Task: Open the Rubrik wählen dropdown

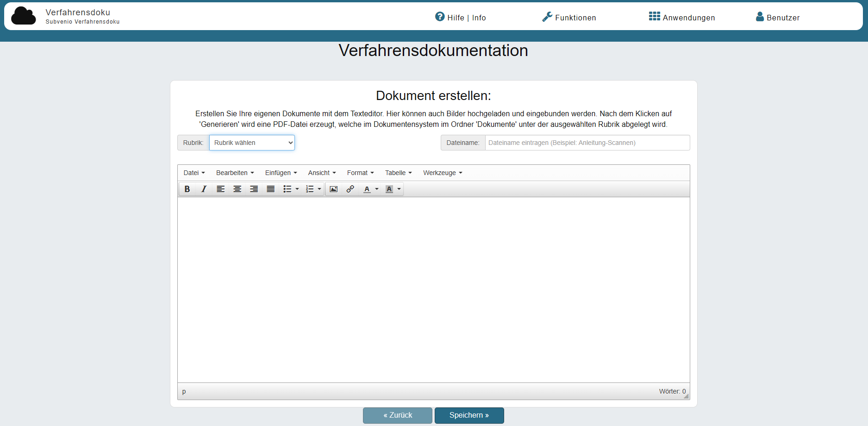Action: (x=252, y=143)
